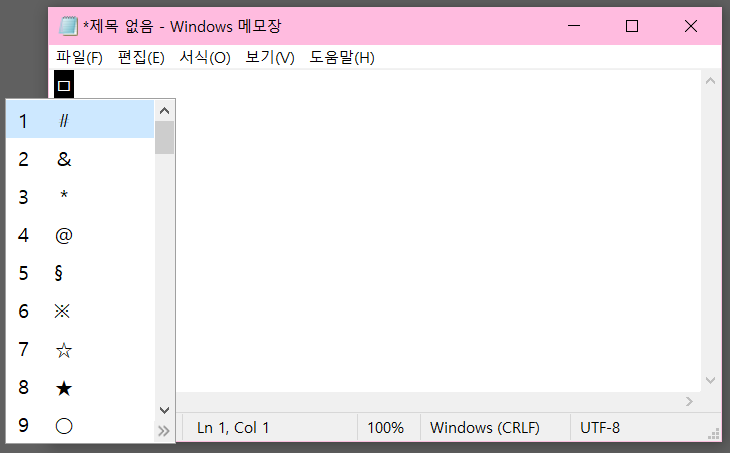
Task: Click the Ln 1, Col 1 status text
Action: coord(233,427)
